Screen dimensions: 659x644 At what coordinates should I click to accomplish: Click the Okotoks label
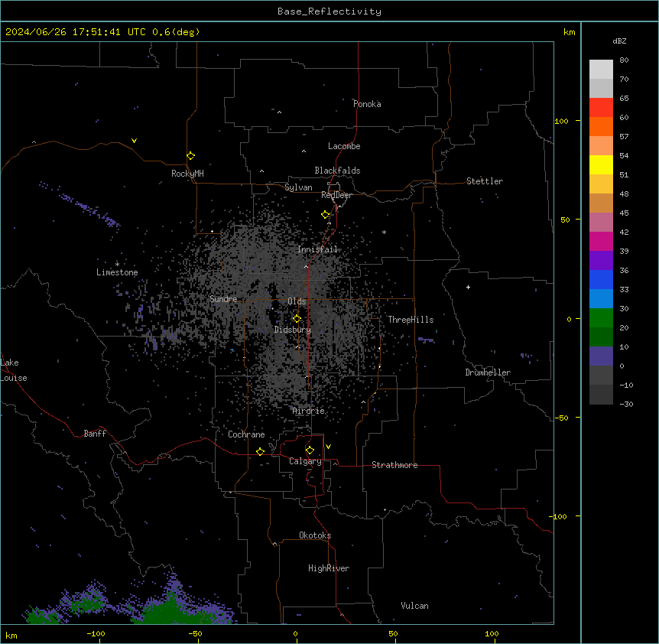[x=315, y=535]
